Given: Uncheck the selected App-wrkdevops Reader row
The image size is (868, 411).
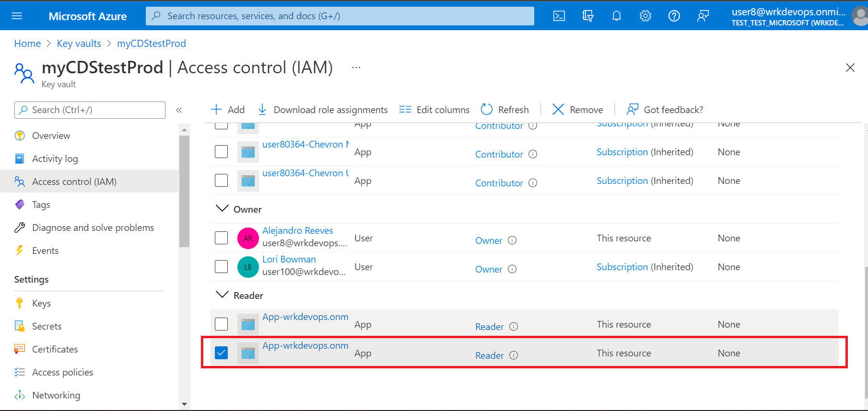Looking at the screenshot, I should click(221, 353).
